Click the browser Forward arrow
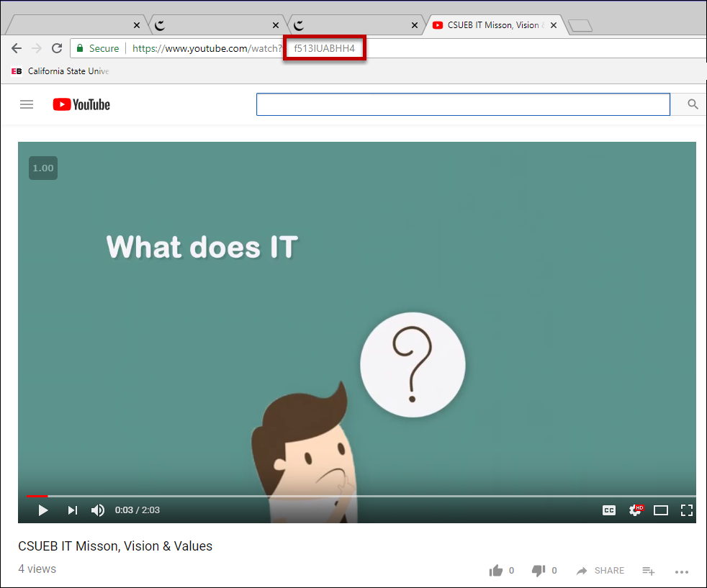The height and width of the screenshot is (588, 707). [37, 48]
